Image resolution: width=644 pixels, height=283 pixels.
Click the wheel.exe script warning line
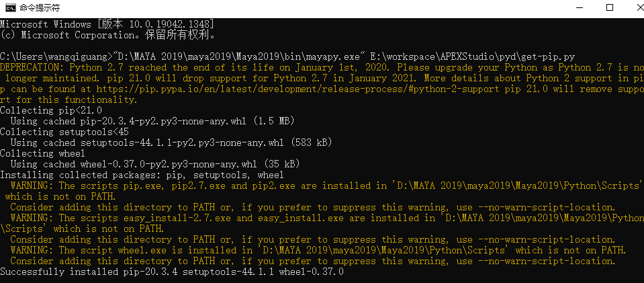coord(318,250)
